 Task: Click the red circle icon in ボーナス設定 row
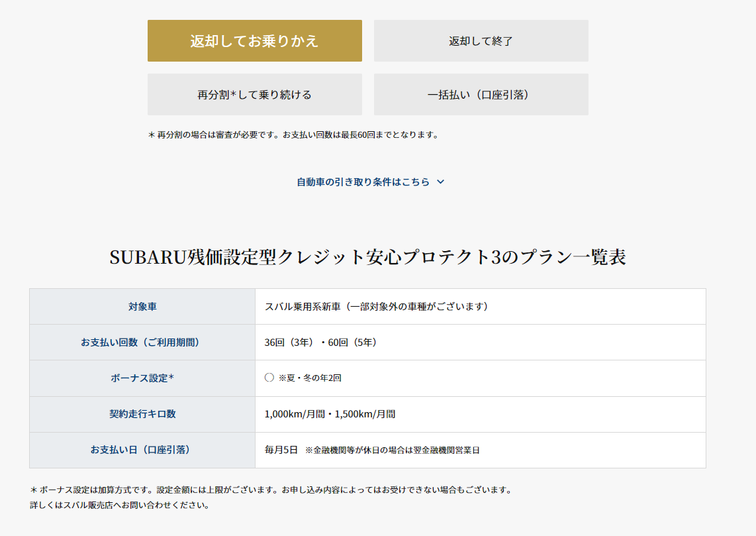pyautogui.click(x=269, y=378)
